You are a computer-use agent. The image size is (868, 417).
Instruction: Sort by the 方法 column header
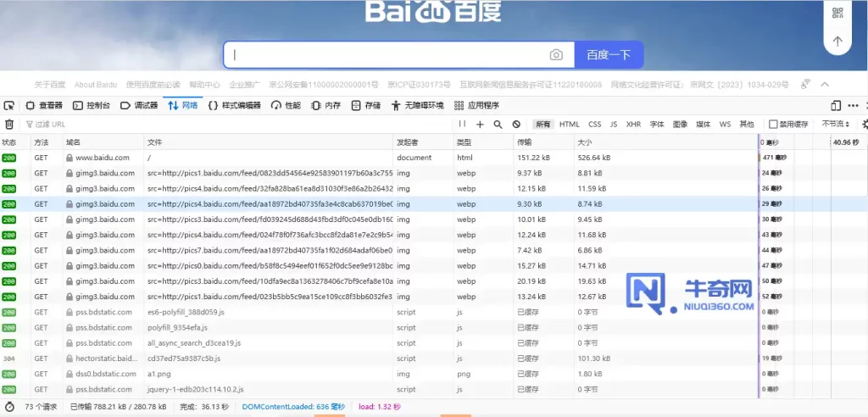(x=47, y=142)
